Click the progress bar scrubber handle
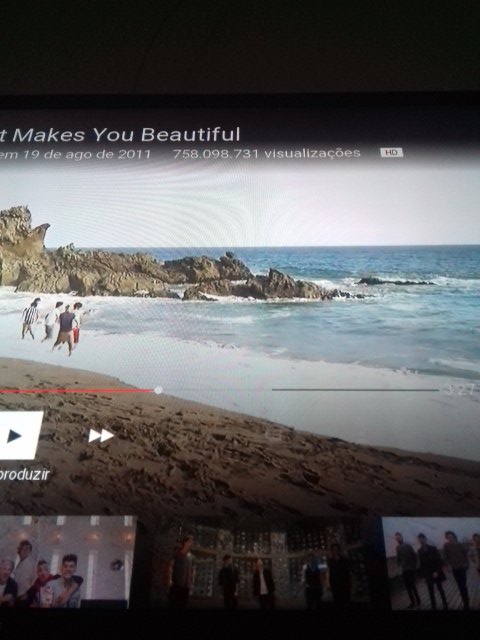The image size is (480, 640). pyautogui.click(x=158, y=390)
